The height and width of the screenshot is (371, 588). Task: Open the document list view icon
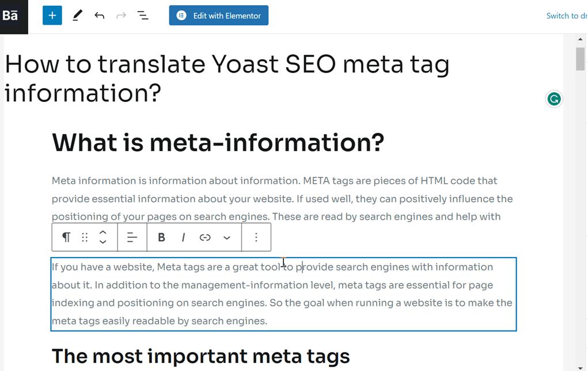coord(143,16)
